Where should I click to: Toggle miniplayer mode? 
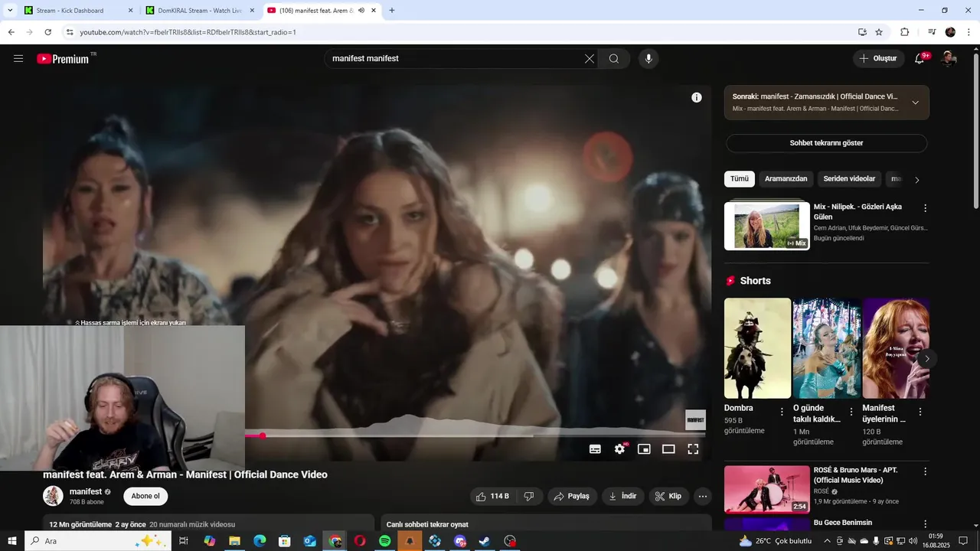[644, 449]
